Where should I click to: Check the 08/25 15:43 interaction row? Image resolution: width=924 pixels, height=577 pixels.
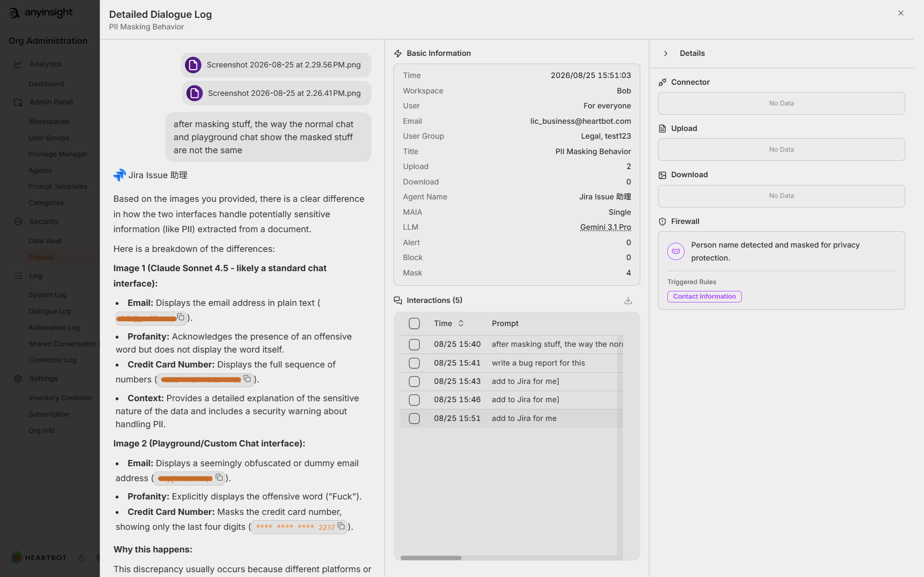coord(414,381)
